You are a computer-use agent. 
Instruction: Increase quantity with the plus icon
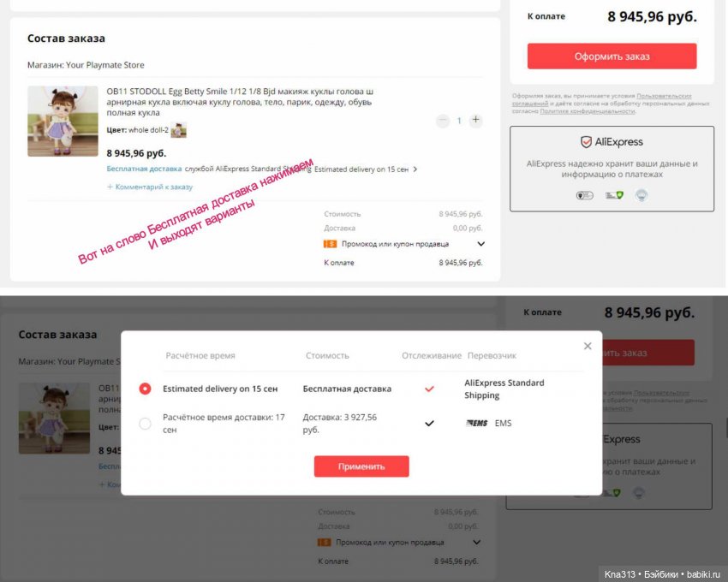pyautogui.click(x=476, y=120)
